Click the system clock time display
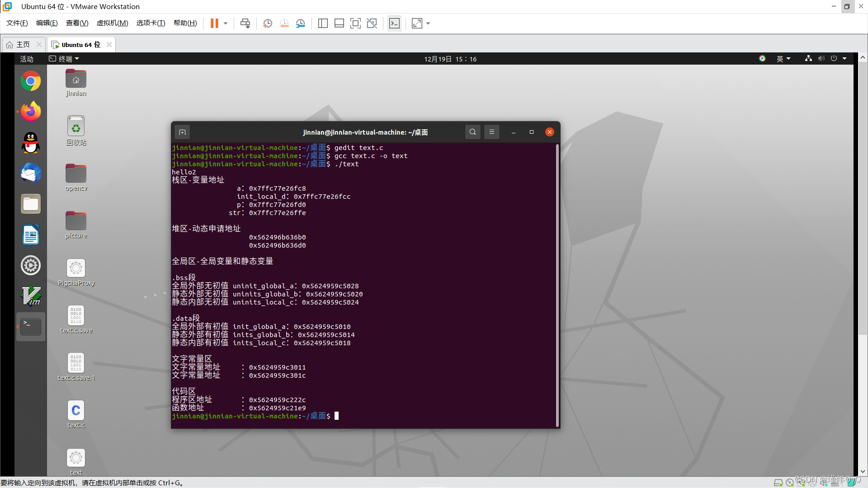The width and height of the screenshot is (868, 488). point(451,58)
